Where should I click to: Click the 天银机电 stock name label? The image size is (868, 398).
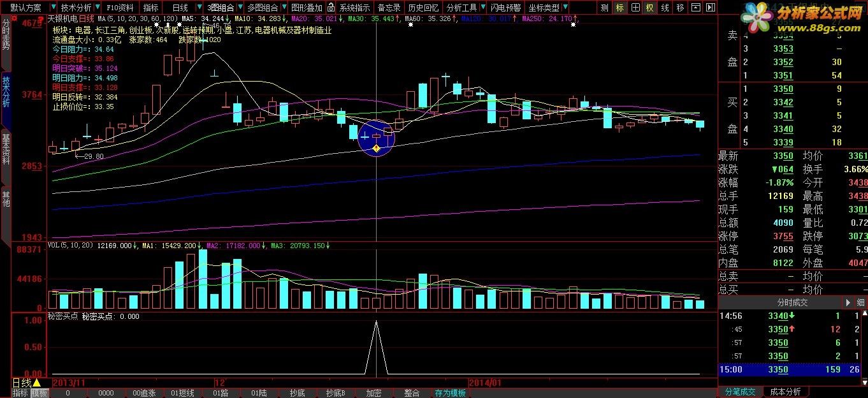[63, 20]
